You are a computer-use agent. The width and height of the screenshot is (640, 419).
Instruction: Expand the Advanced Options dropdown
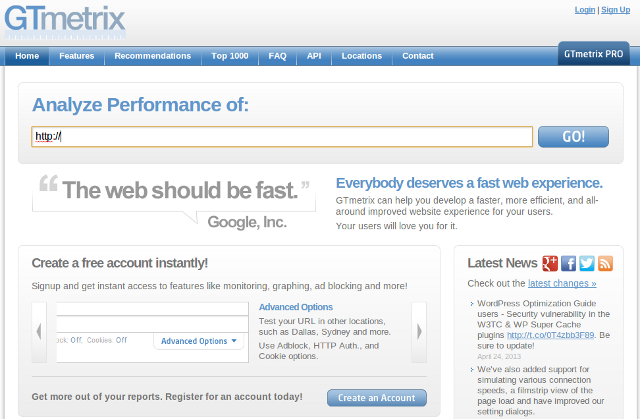[x=200, y=341]
